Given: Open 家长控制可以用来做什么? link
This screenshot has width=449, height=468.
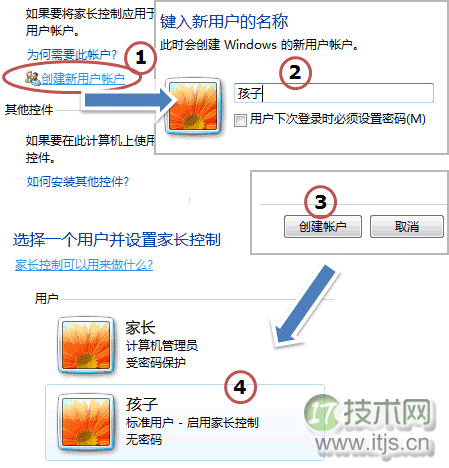Looking at the screenshot, I should click(x=84, y=265).
